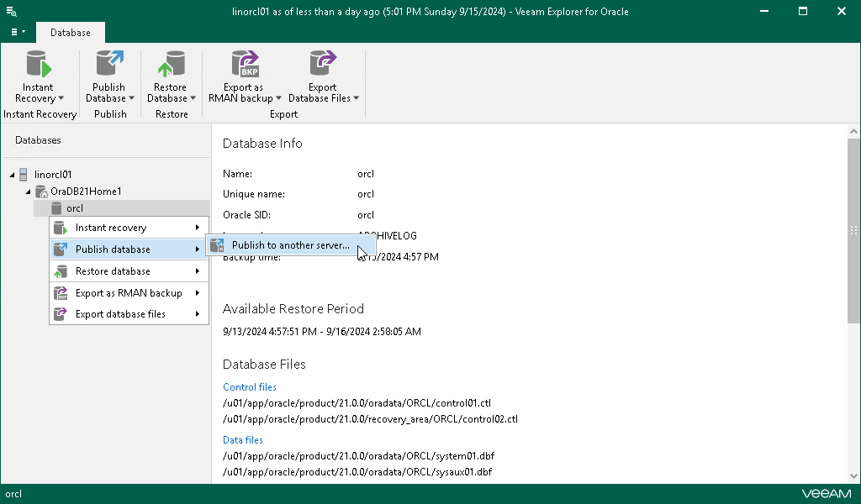Open the Control files link
This screenshot has width=861, height=504.
[250, 387]
